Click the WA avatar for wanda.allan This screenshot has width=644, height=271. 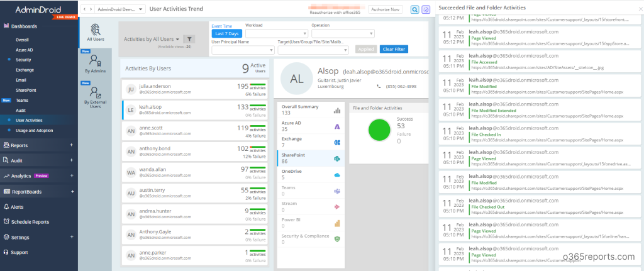(x=131, y=173)
